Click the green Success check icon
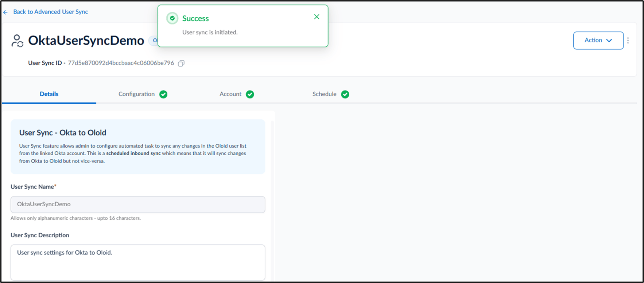 [x=172, y=18]
